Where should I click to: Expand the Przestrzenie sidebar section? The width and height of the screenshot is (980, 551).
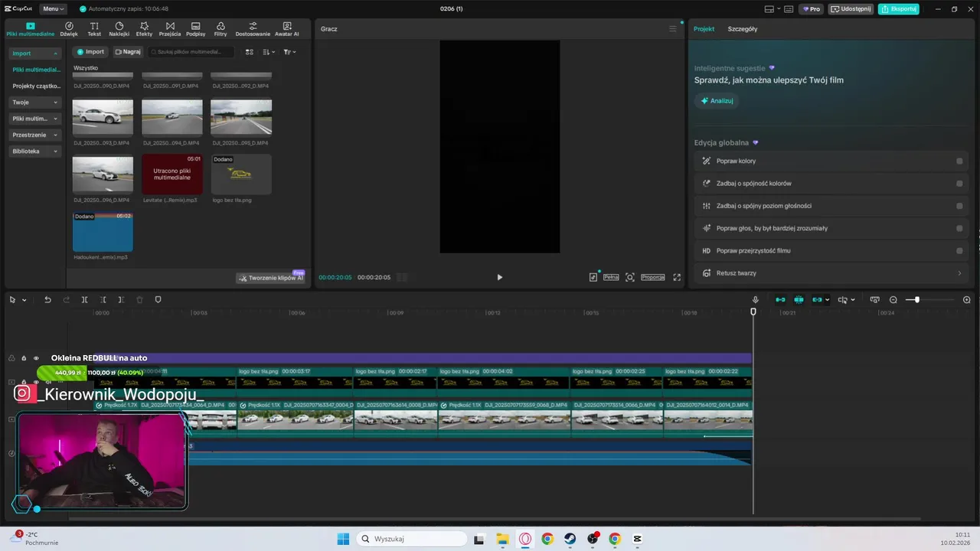pos(55,135)
